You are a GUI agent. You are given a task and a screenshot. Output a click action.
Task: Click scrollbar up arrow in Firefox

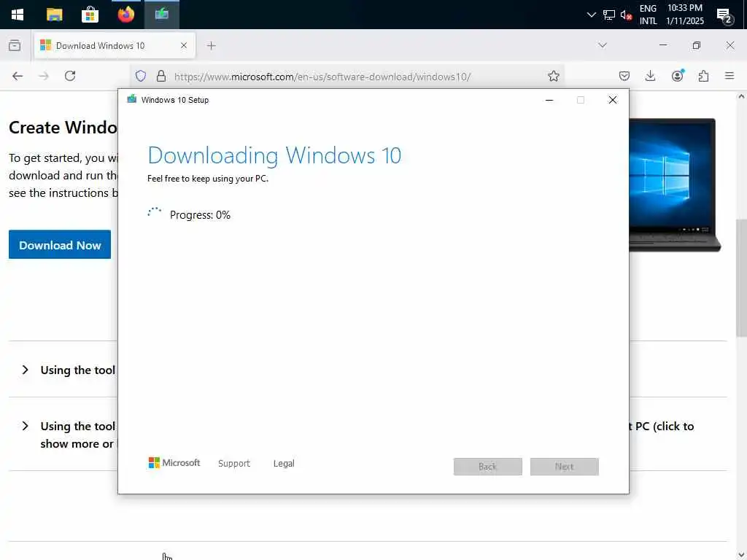click(741, 97)
